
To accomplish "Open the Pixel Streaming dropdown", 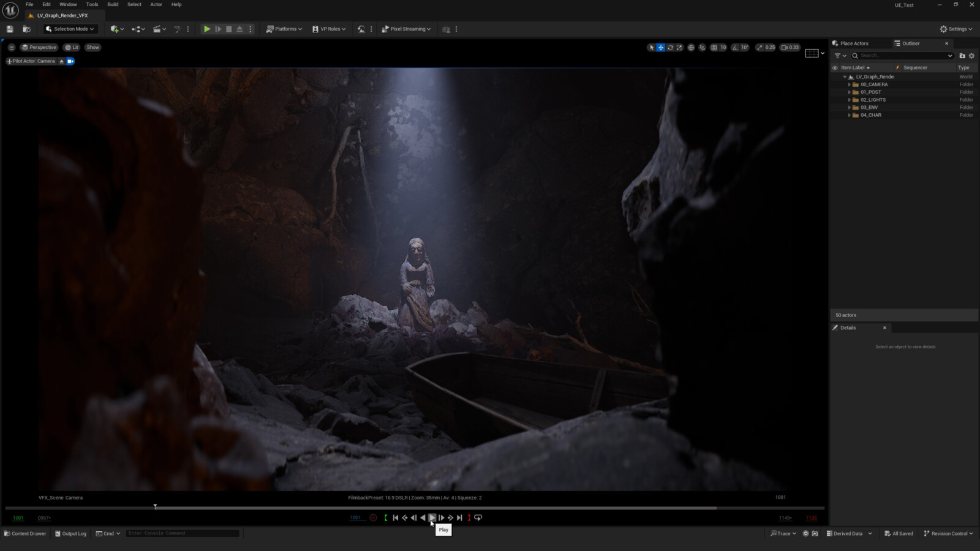I will [x=406, y=29].
